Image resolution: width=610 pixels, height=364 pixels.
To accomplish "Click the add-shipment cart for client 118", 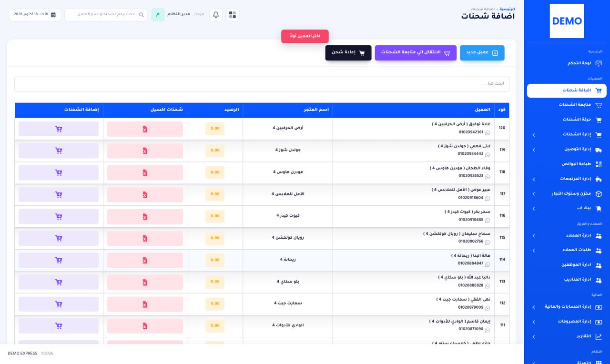I will [x=59, y=172].
